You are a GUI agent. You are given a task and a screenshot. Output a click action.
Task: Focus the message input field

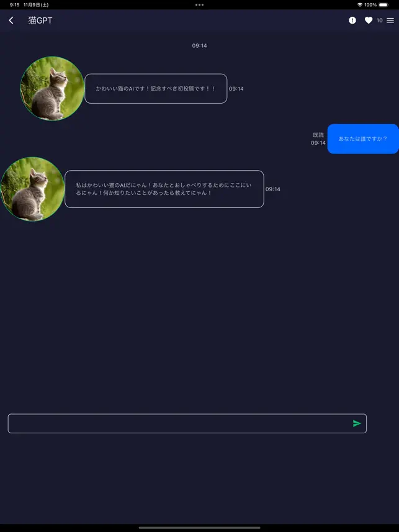(187, 423)
